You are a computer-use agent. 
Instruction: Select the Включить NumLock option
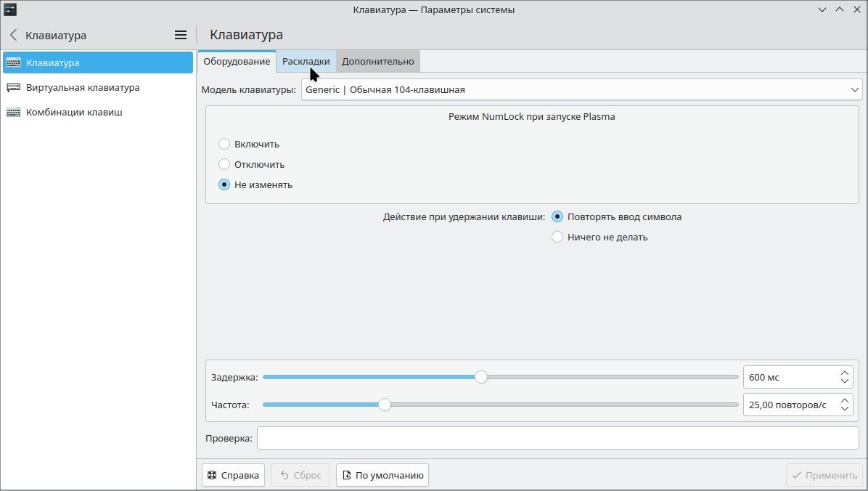click(224, 144)
